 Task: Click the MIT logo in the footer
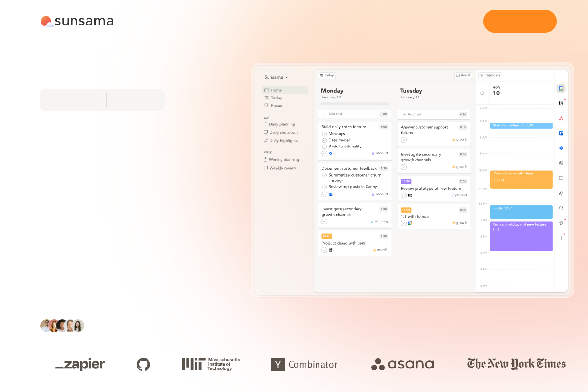point(211,364)
